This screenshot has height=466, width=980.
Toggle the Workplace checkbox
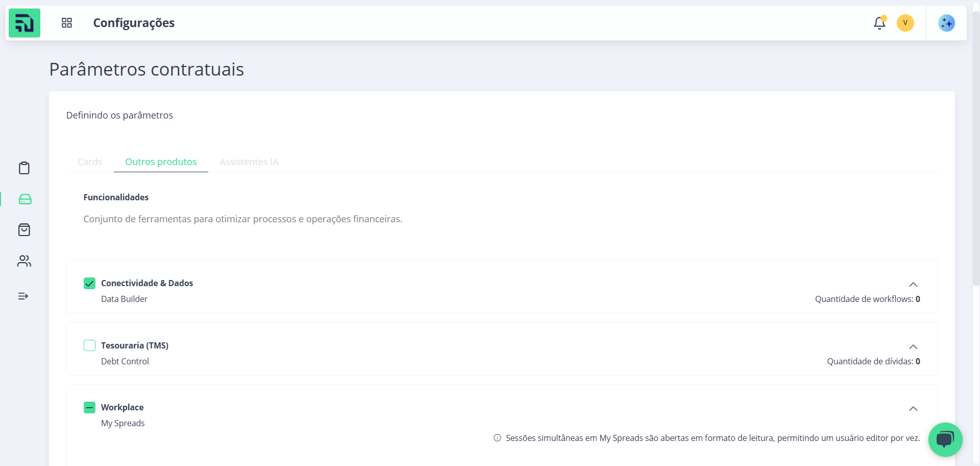pos(89,407)
